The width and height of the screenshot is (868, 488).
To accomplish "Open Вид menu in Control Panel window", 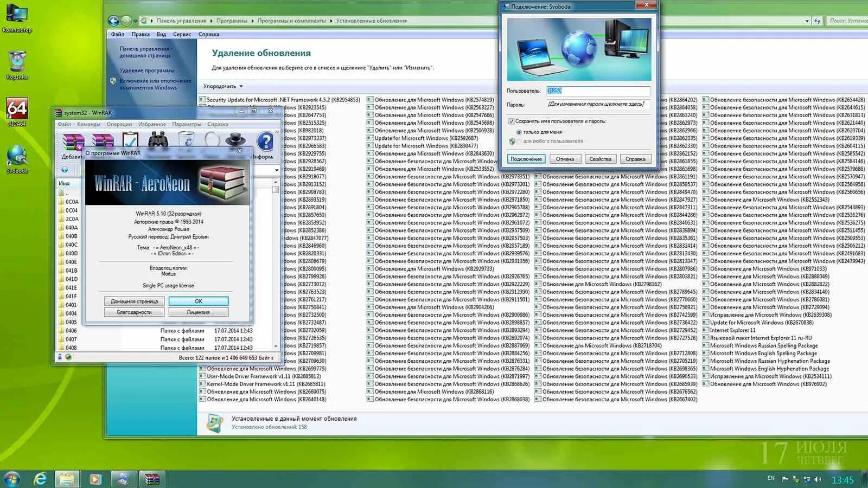I will click(x=161, y=34).
